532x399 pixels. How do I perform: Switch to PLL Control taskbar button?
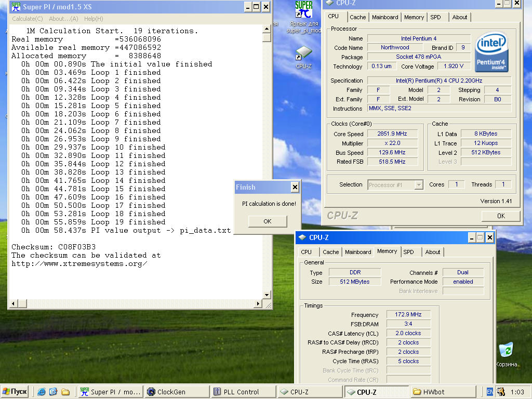point(243,392)
